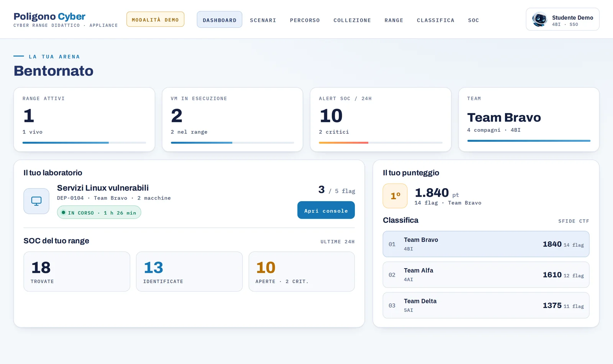Click the 1.840 pt score
613x364 pixels.
pyautogui.click(x=437, y=193)
